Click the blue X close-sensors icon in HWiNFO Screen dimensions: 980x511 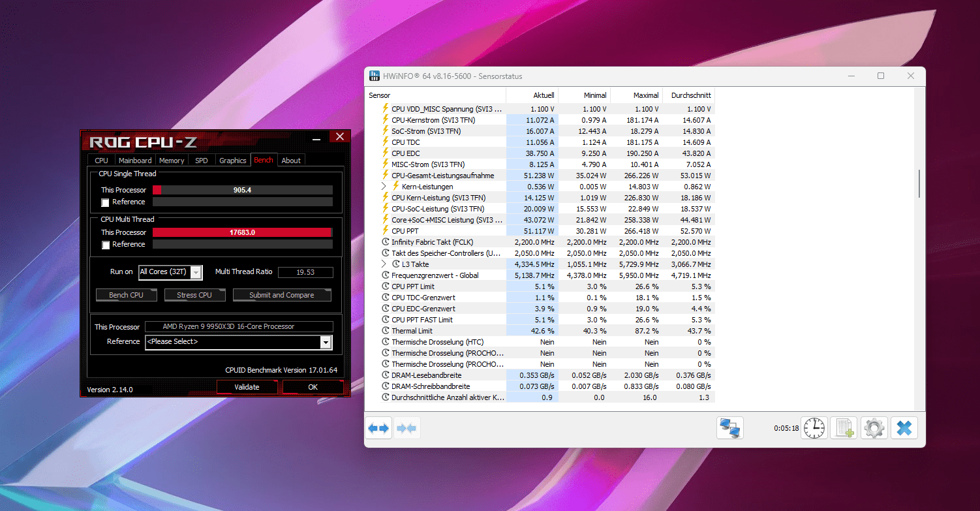pos(904,428)
